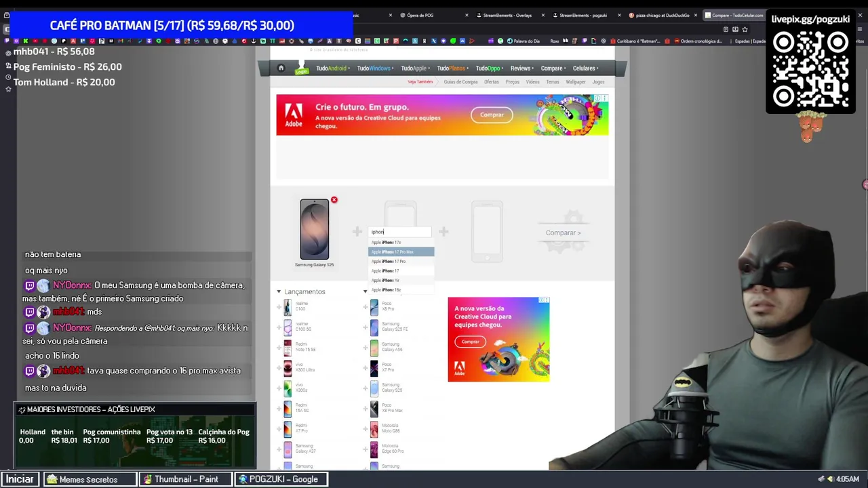Add Samsung Galaxy A37 via plus icon
Screen dimensions: 868x488
(279, 450)
